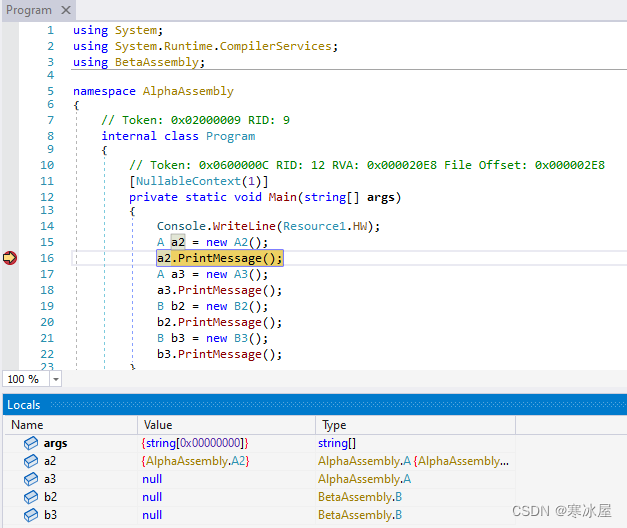The image size is (627, 528).
Task: Click new B2() constructor on line 19
Action: [237, 306]
